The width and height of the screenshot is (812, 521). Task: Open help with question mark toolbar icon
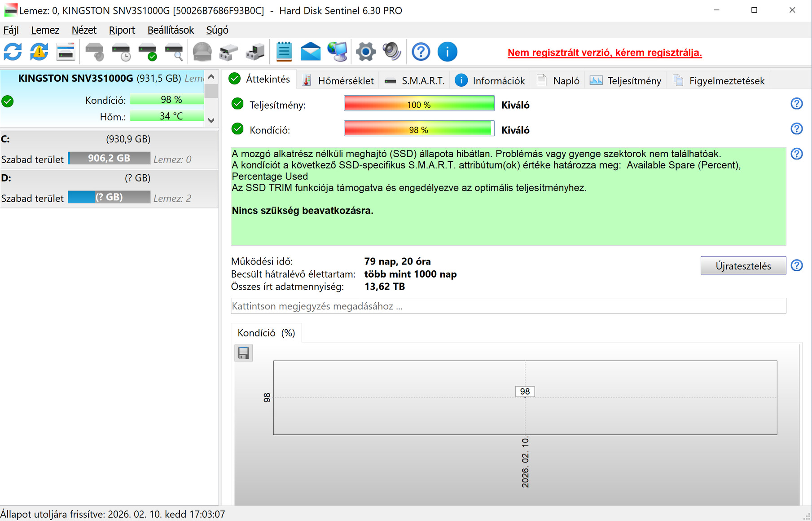[x=421, y=52]
